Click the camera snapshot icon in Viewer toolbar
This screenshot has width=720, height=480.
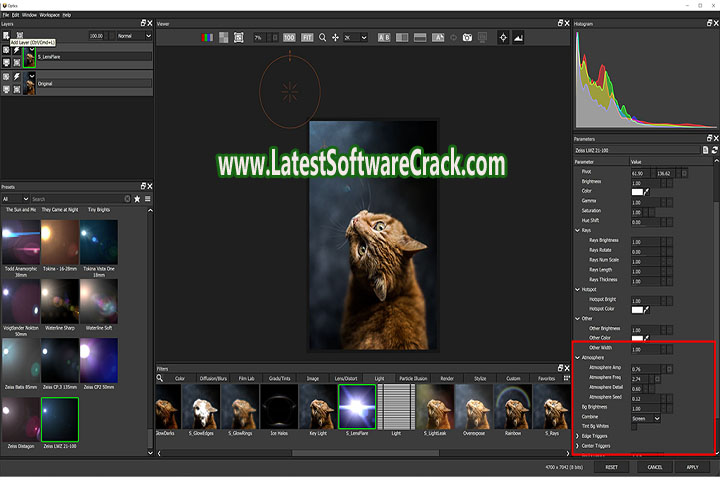point(468,37)
